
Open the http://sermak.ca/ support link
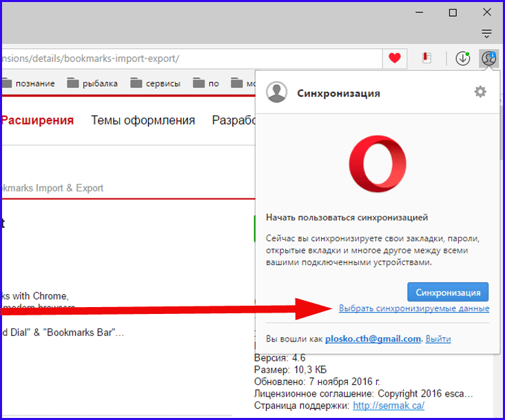point(389,406)
